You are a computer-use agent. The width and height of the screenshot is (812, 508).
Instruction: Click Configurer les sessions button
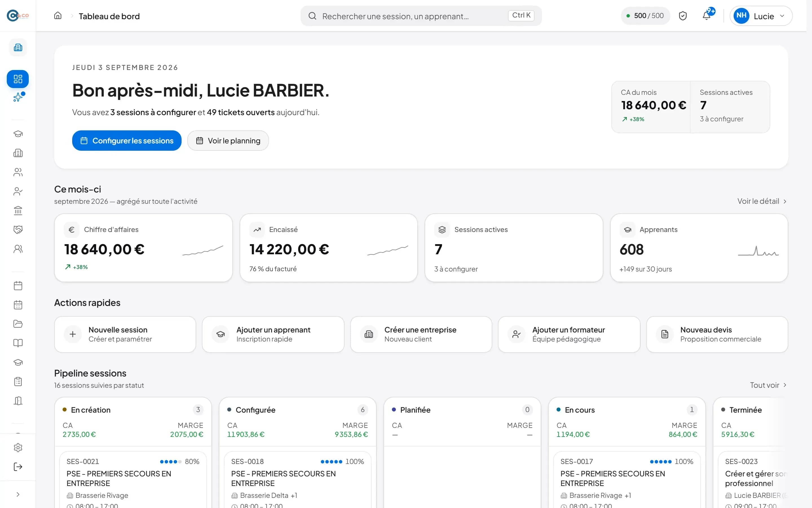pos(127,141)
